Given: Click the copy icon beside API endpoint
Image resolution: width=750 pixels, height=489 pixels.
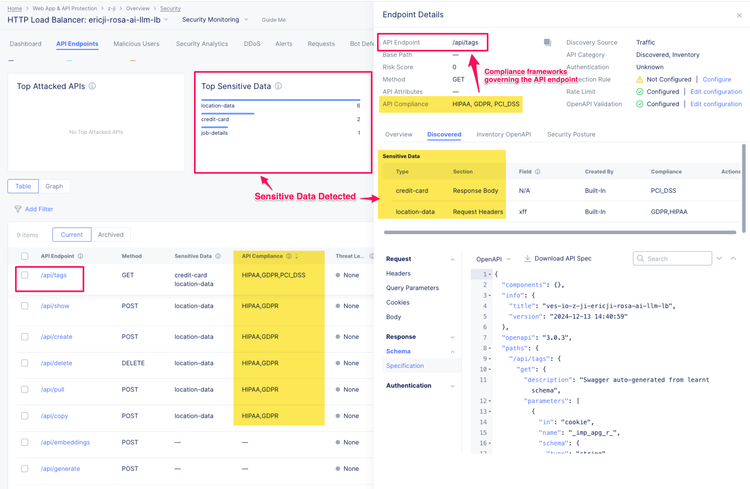Looking at the screenshot, I should pos(547,43).
